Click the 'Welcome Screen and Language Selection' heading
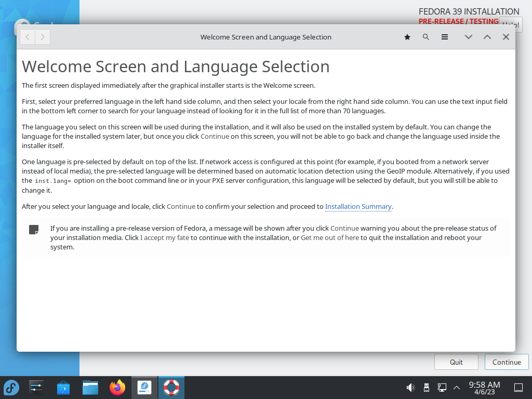 tap(176, 66)
